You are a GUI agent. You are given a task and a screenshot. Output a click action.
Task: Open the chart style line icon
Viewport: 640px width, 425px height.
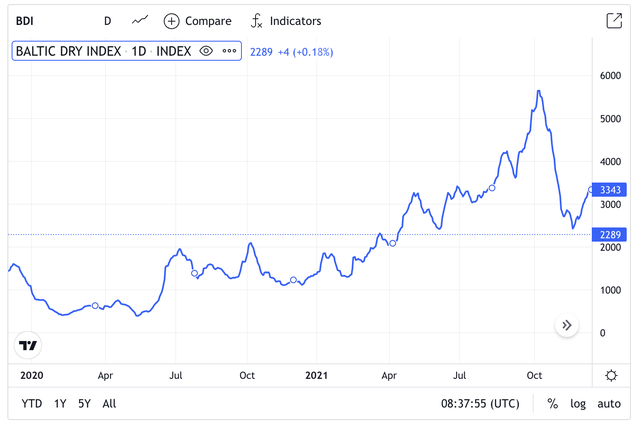click(140, 20)
